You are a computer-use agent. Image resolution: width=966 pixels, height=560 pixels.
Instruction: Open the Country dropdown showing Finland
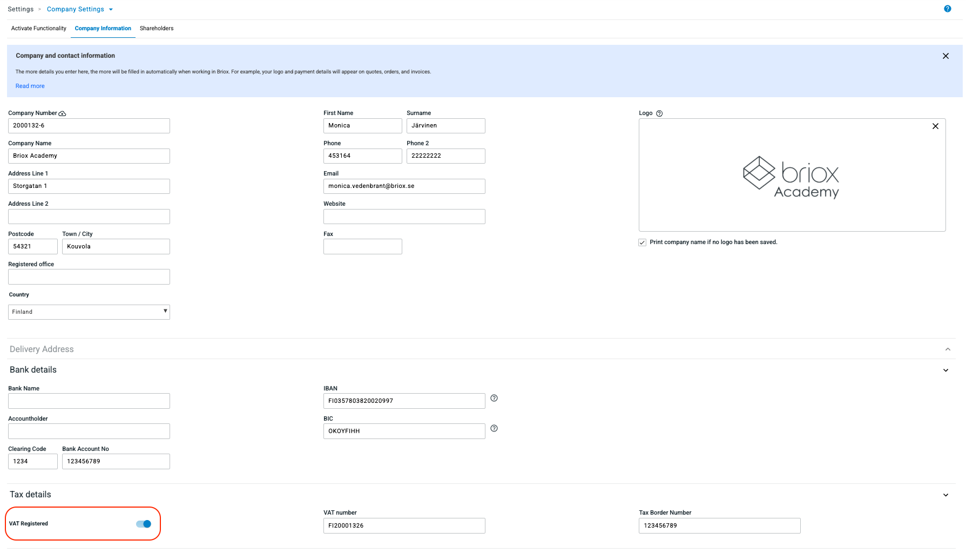coord(89,312)
